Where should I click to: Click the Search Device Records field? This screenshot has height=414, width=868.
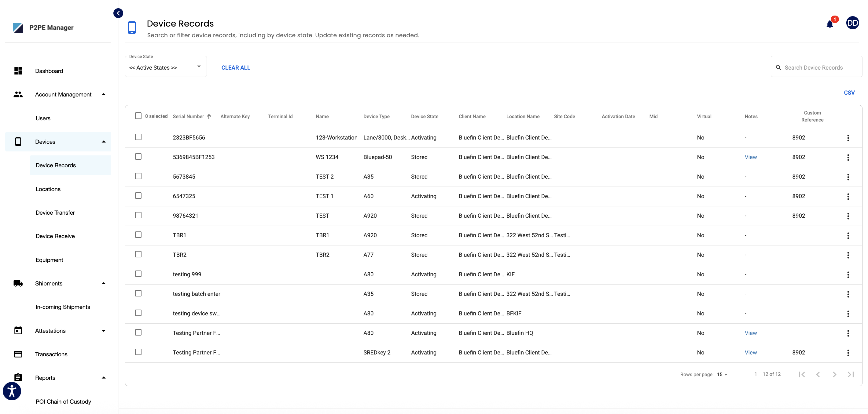816,67
